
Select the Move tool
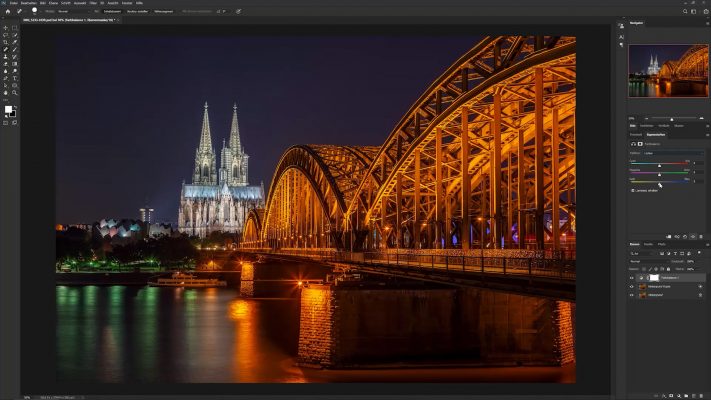click(x=6, y=27)
